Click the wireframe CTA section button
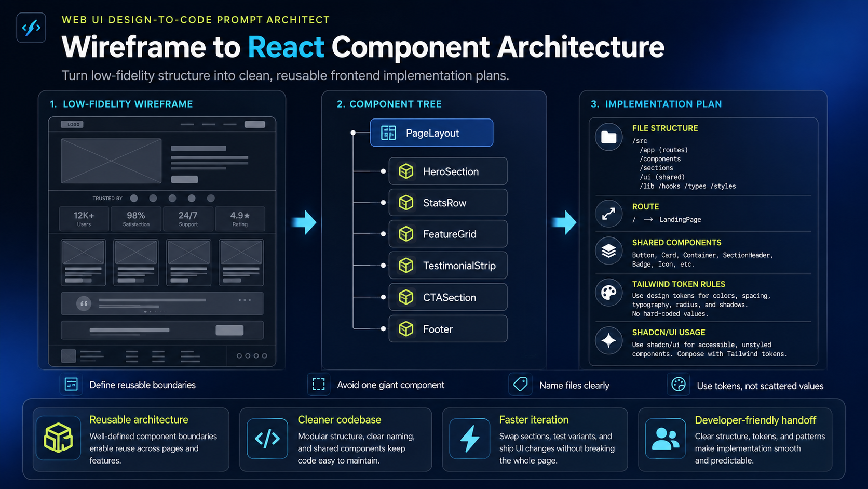This screenshot has width=868, height=489. pyautogui.click(x=229, y=330)
